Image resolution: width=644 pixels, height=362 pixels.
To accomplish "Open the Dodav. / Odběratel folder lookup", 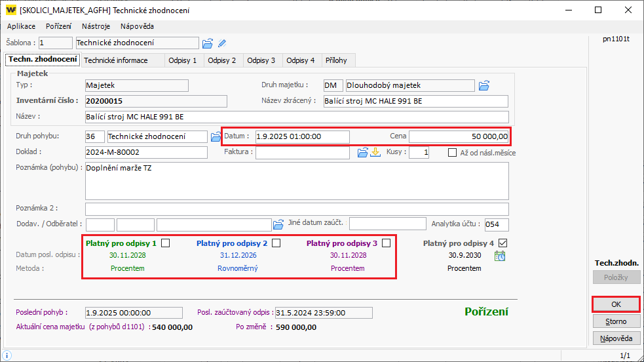I will pyautogui.click(x=278, y=224).
